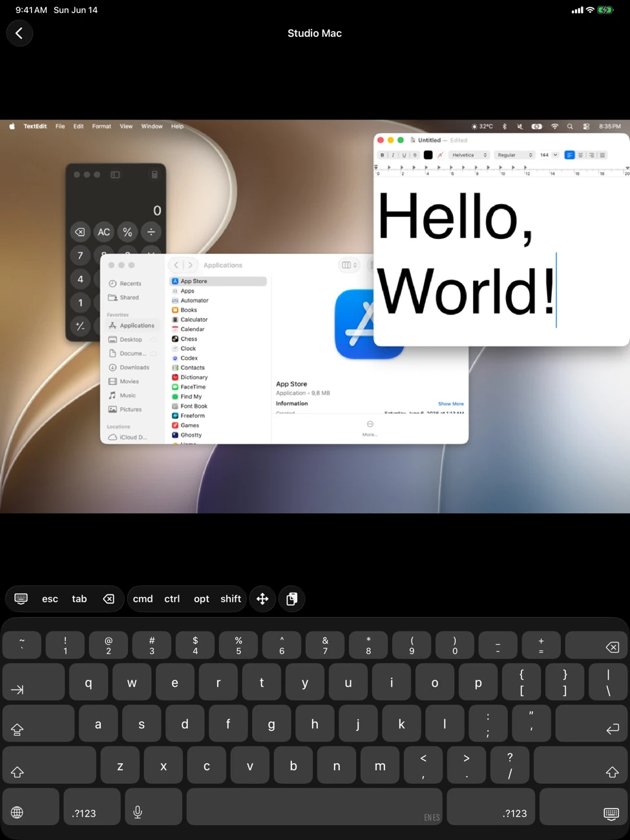
Task: Select Freeform in Applications list
Action: pos(218,415)
